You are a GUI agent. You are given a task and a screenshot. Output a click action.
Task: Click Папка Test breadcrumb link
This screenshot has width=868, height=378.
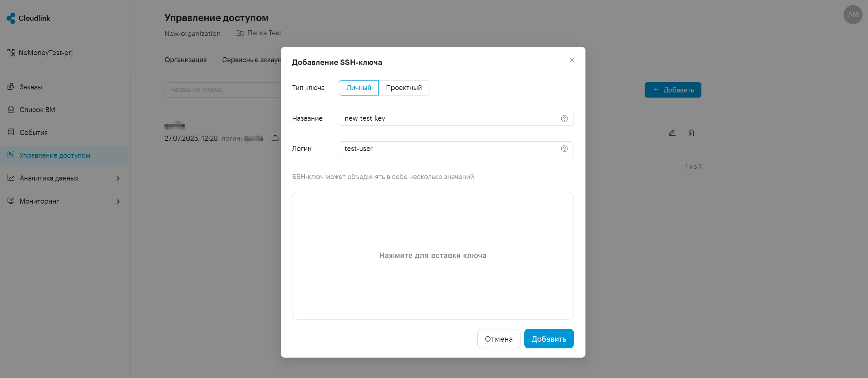coord(264,33)
